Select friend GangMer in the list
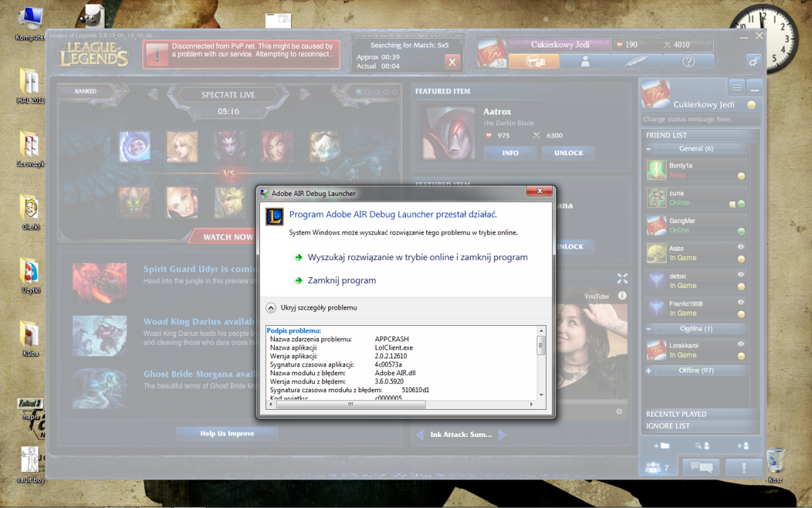The height and width of the screenshot is (508, 812). click(696, 226)
